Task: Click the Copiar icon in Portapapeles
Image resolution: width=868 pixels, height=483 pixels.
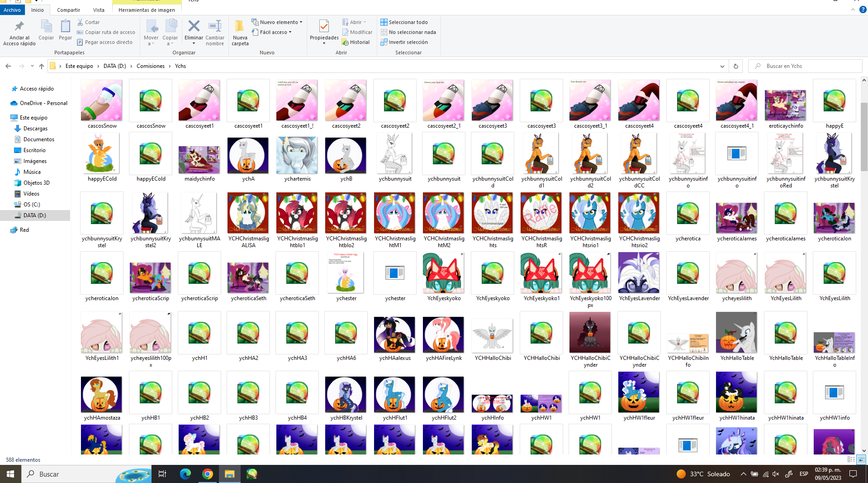Action: (x=46, y=26)
